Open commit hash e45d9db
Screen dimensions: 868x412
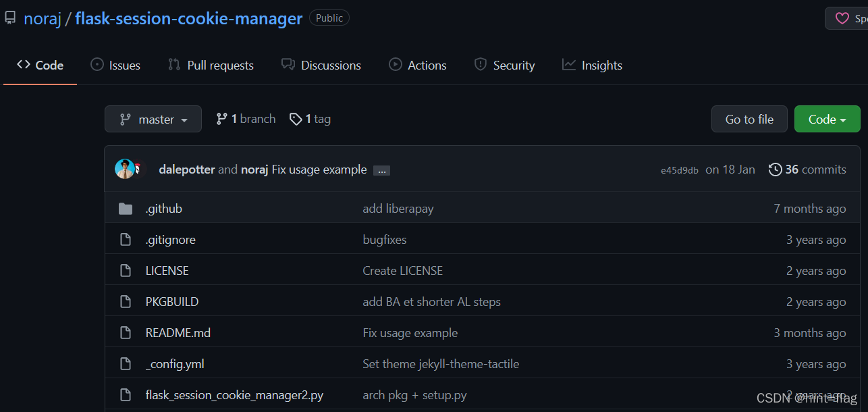(680, 170)
